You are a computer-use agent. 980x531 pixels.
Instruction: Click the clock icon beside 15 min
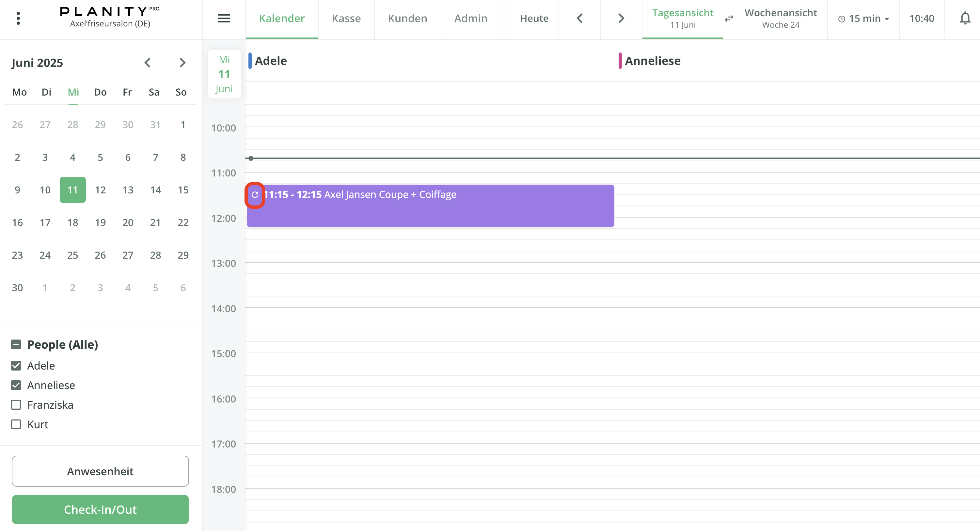[x=842, y=18]
